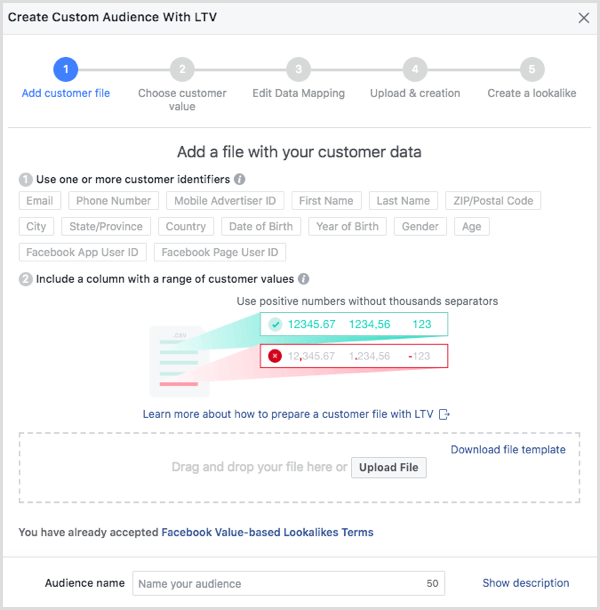
Task: Click the Upload File button
Action: pos(389,467)
